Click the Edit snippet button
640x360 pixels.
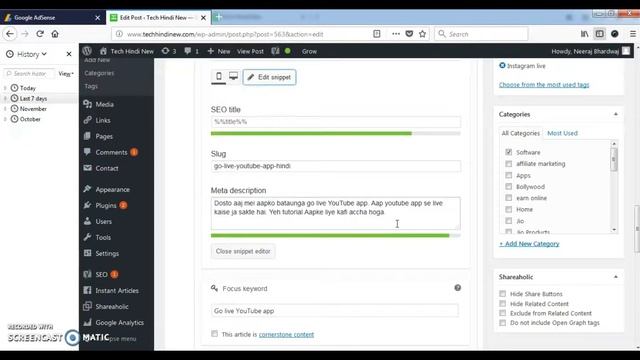269,77
